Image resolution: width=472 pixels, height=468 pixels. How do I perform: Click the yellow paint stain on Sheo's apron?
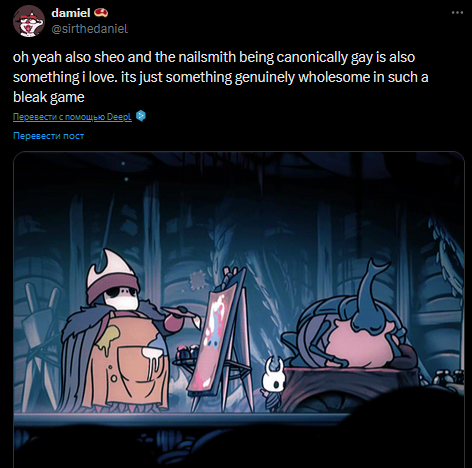click(108, 339)
